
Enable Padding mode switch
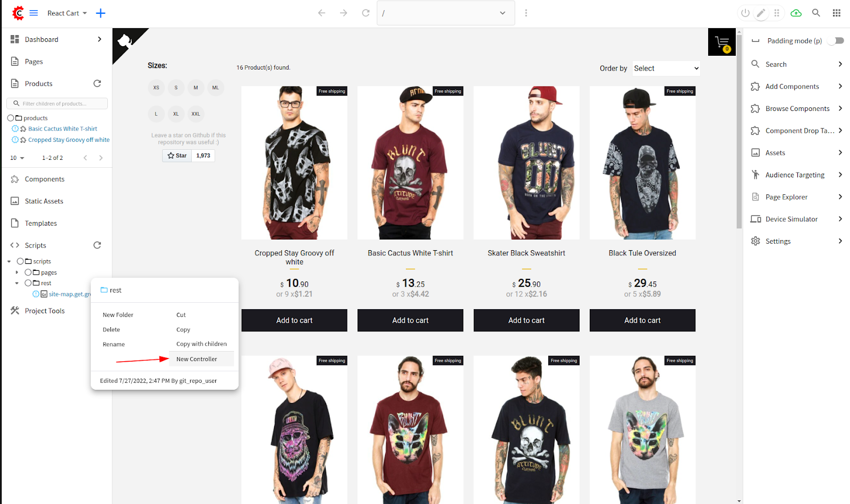[x=837, y=41]
